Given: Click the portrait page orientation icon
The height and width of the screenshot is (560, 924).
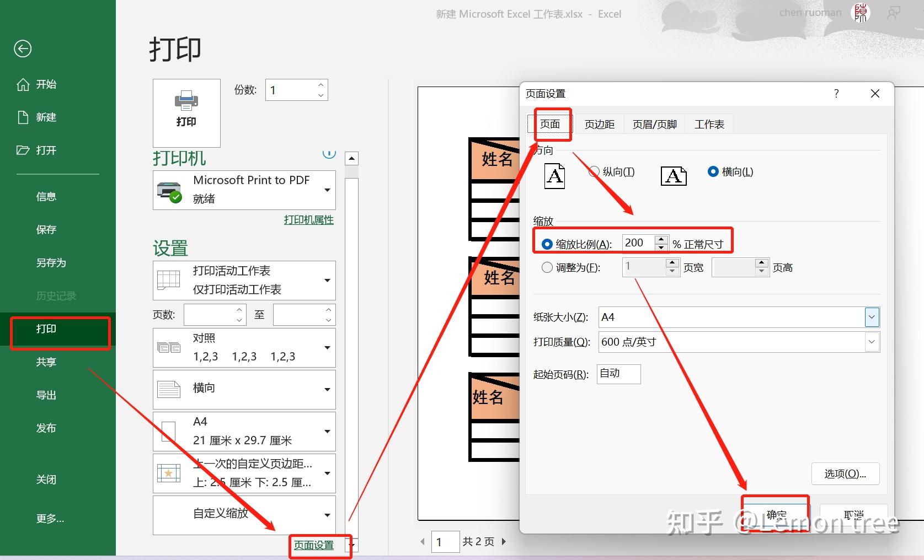Looking at the screenshot, I should click(555, 176).
